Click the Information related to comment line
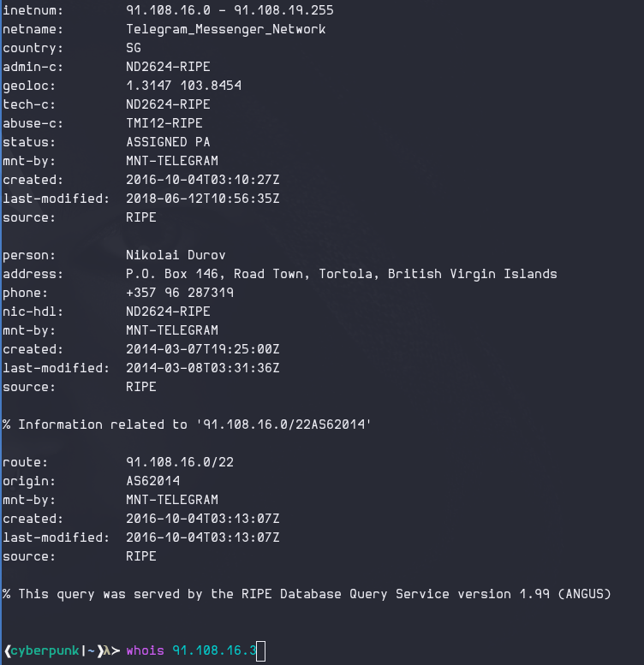This screenshot has height=665, width=644. tap(187, 425)
